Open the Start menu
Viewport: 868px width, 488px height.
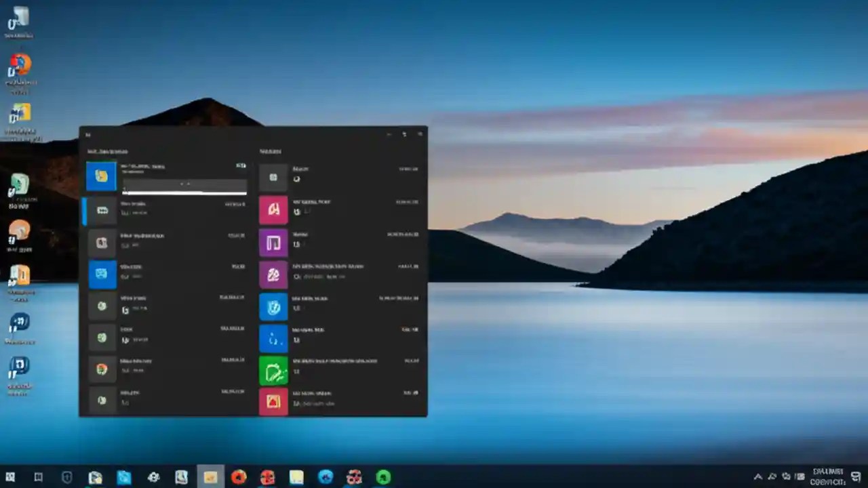(10, 478)
